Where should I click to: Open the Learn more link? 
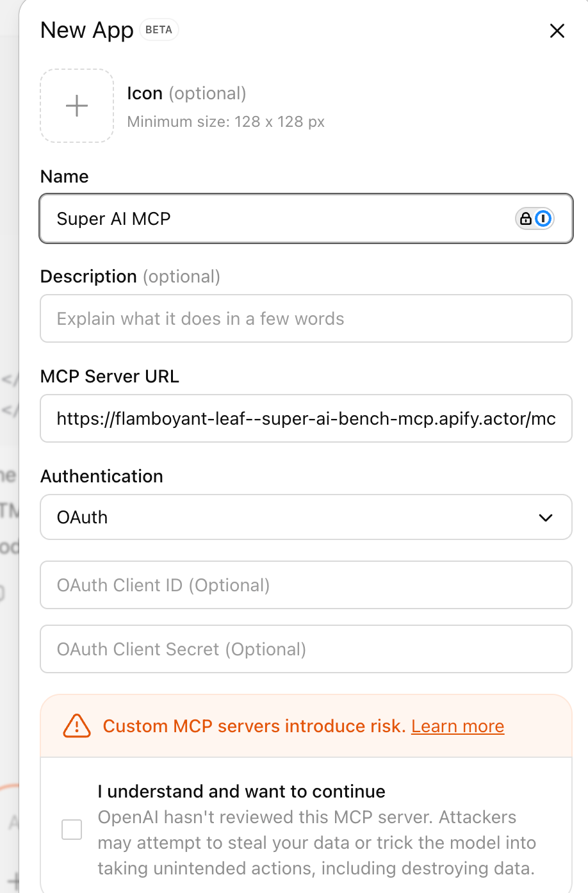pyautogui.click(x=457, y=726)
